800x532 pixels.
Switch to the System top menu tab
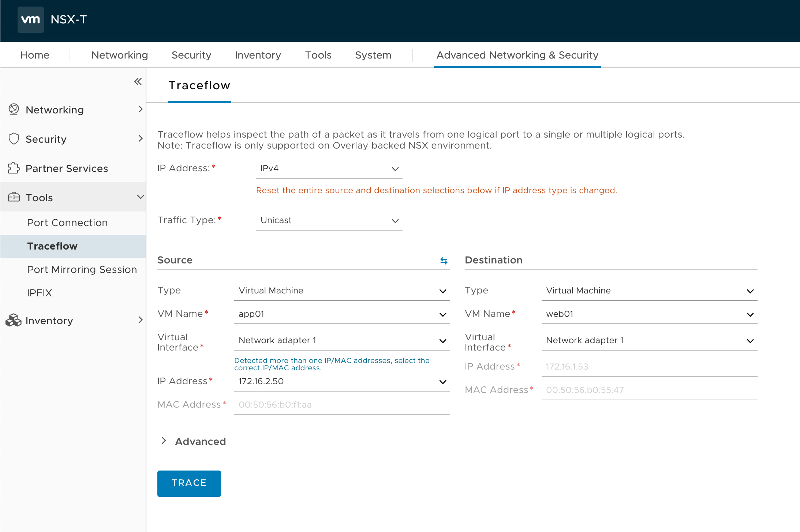pyautogui.click(x=373, y=55)
